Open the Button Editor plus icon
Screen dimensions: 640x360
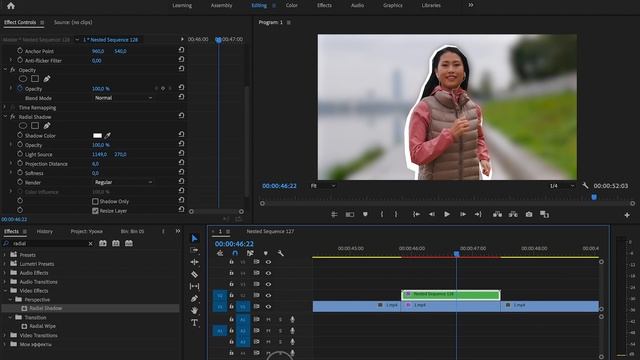coord(627,215)
